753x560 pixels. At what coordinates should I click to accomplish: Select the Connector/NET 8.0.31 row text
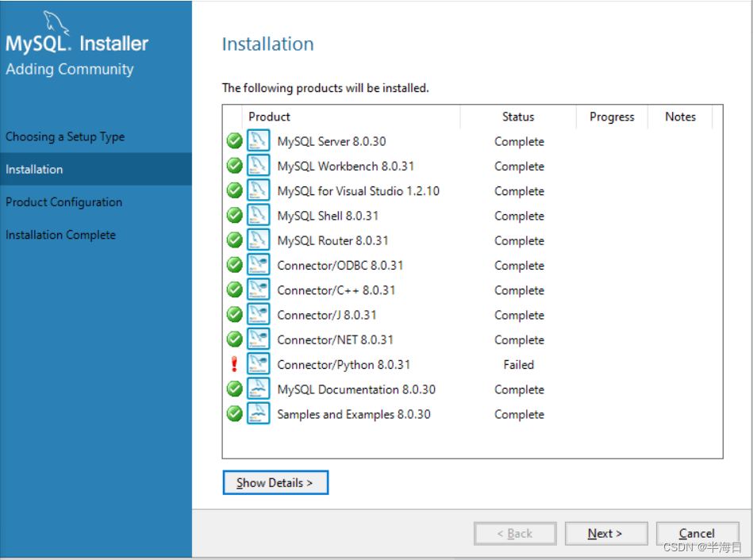[x=335, y=340]
